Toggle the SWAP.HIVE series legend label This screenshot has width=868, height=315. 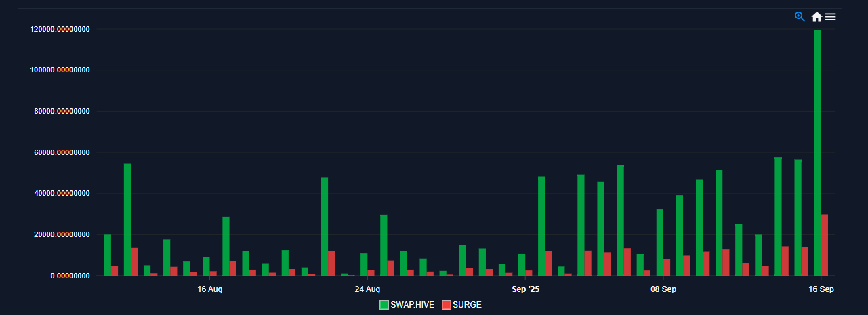pyautogui.click(x=412, y=305)
